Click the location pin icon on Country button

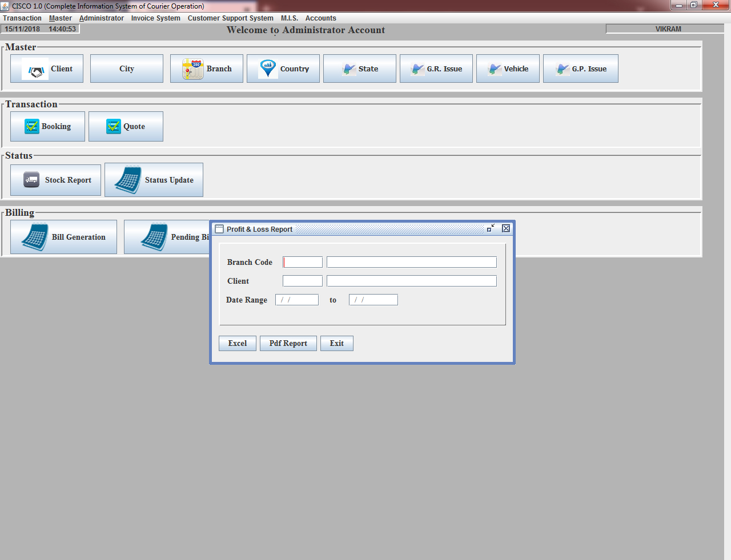tap(268, 69)
